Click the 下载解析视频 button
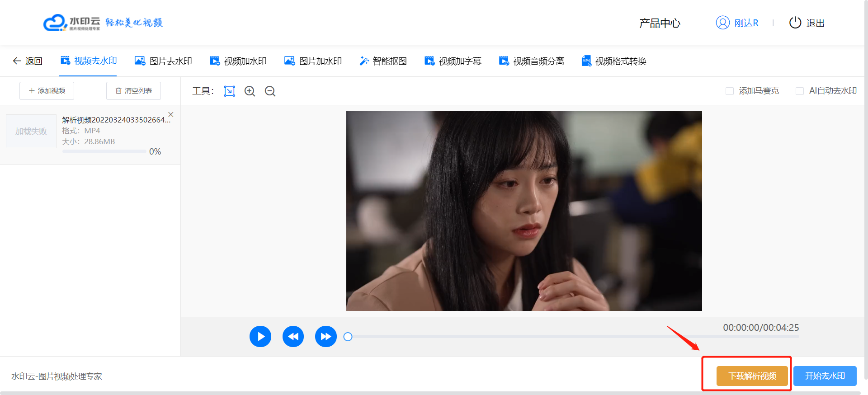Image resolution: width=868 pixels, height=395 pixels. 752,376
